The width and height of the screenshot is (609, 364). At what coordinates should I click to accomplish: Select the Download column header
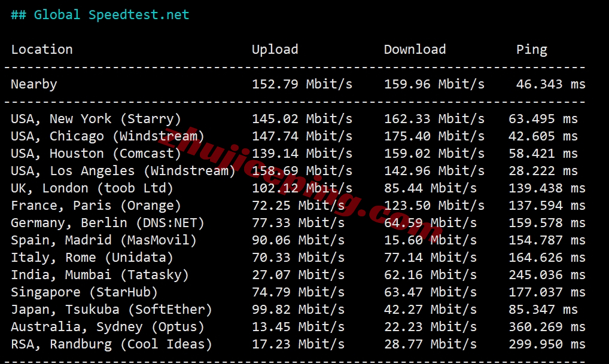coord(415,49)
